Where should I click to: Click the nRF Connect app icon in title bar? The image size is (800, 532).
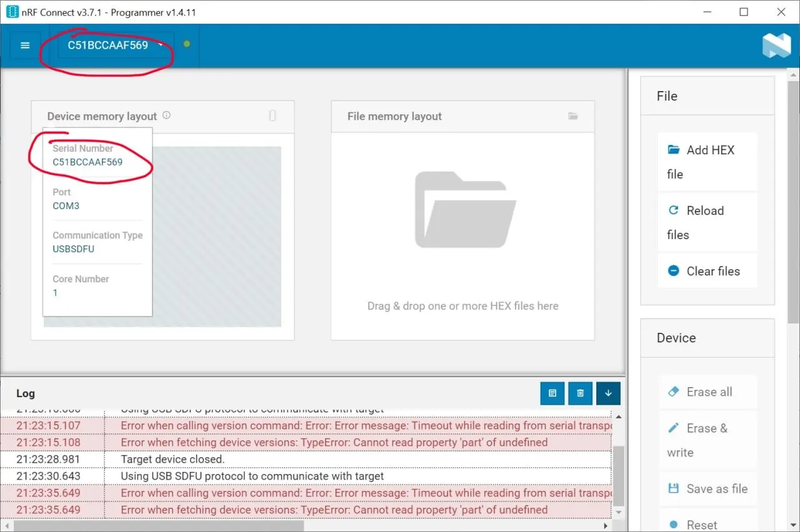[x=12, y=12]
